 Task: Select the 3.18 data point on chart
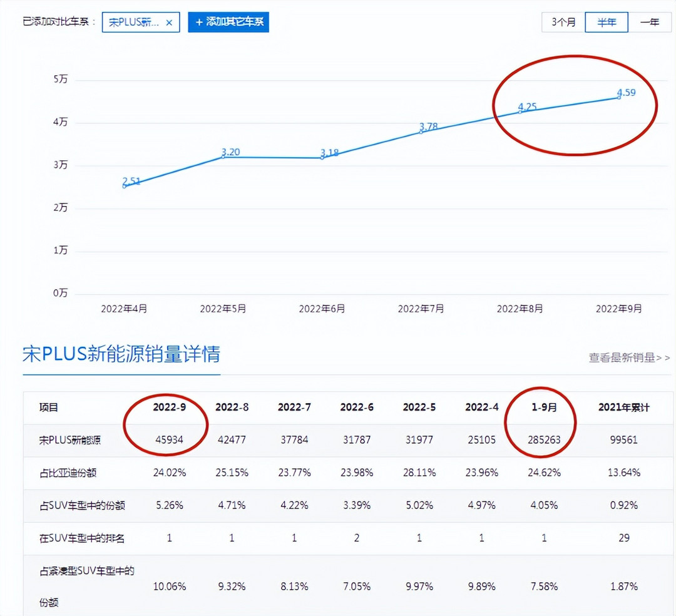[322, 158]
